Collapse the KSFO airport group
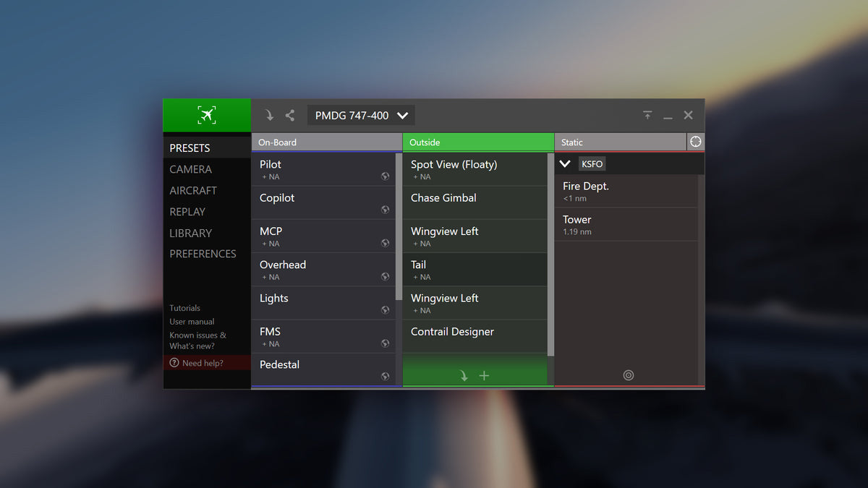Image resolution: width=868 pixels, height=488 pixels. [x=566, y=164]
